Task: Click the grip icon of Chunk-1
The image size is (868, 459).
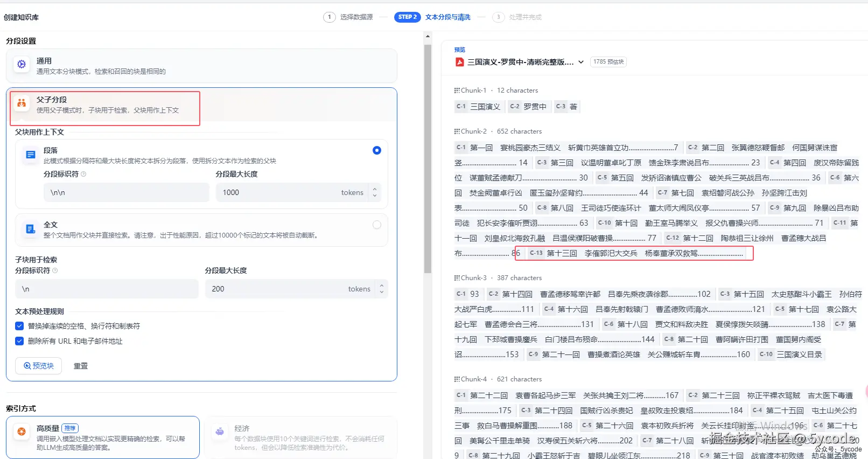Action: (457, 91)
